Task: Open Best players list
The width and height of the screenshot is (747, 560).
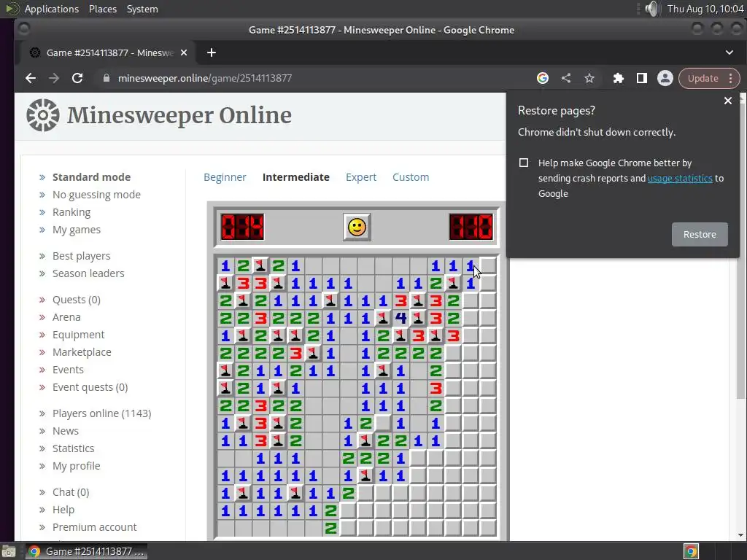Action: (82, 256)
